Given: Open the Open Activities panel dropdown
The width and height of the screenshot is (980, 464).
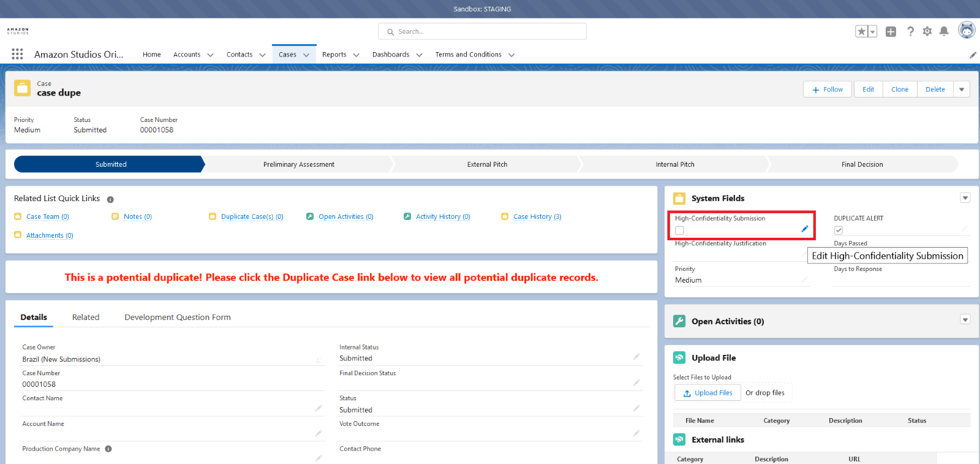Looking at the screenshot, I should click(965, 319).
